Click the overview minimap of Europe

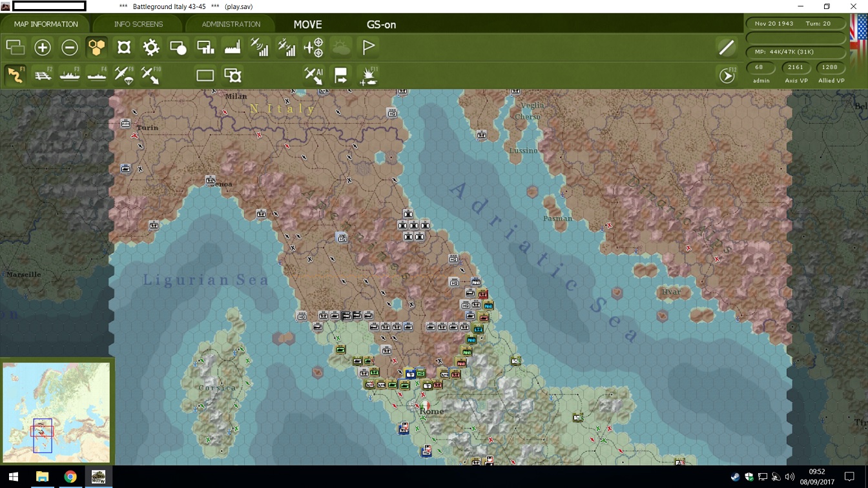tap(56, 412)
